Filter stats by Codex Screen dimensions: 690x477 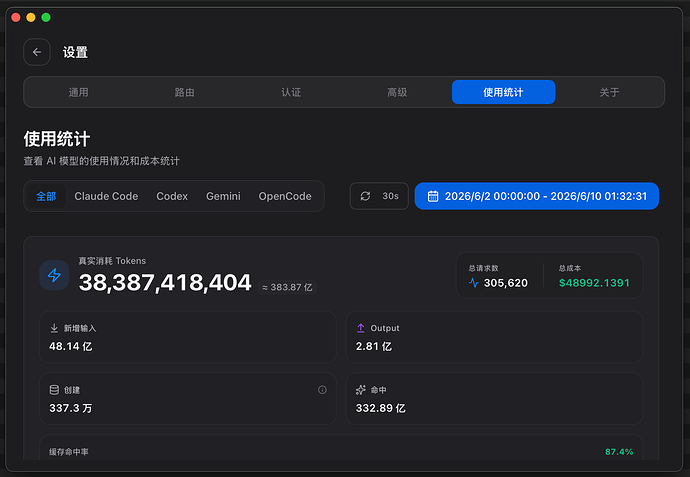click(x=172, y=196)
